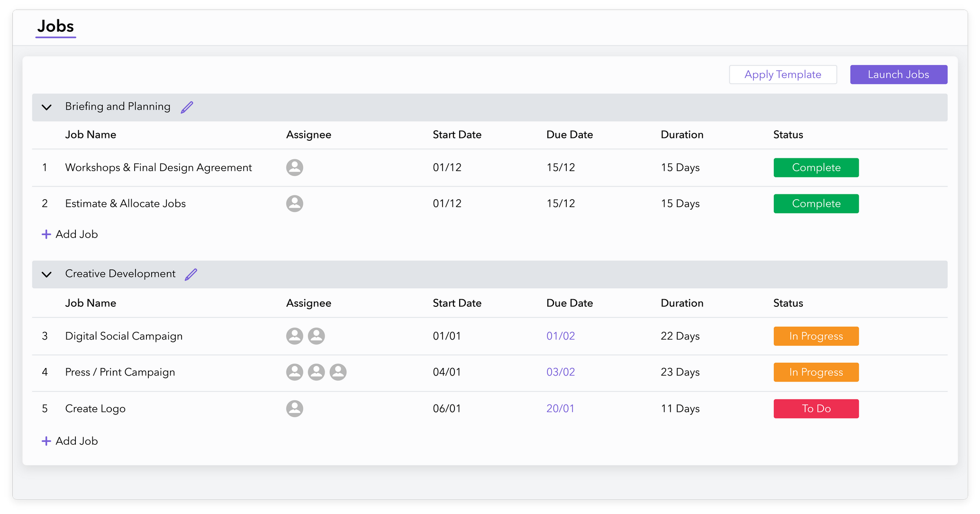Click Assignee column header in Creative Development

[309, 303]
